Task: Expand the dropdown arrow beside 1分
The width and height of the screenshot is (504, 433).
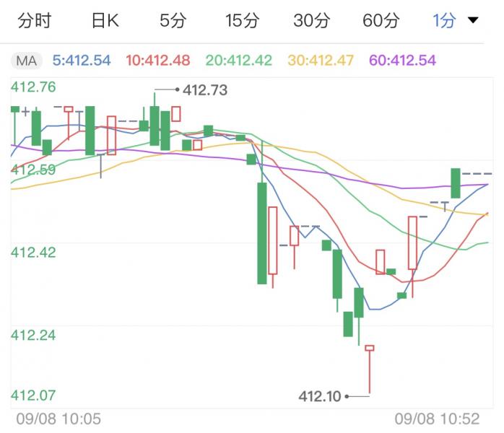Action: pyautogui.click(x=474, y=21)
